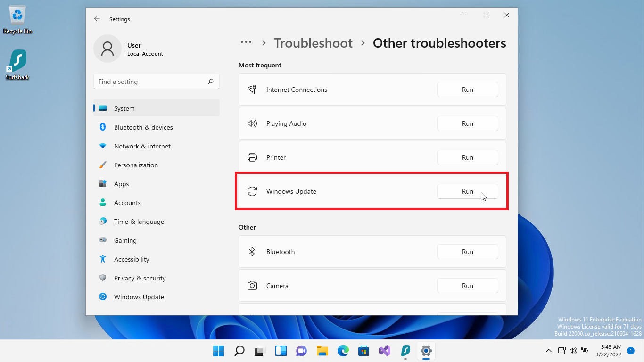
Task: Run the Camera troubleshooter
Action: pos(468,286)
